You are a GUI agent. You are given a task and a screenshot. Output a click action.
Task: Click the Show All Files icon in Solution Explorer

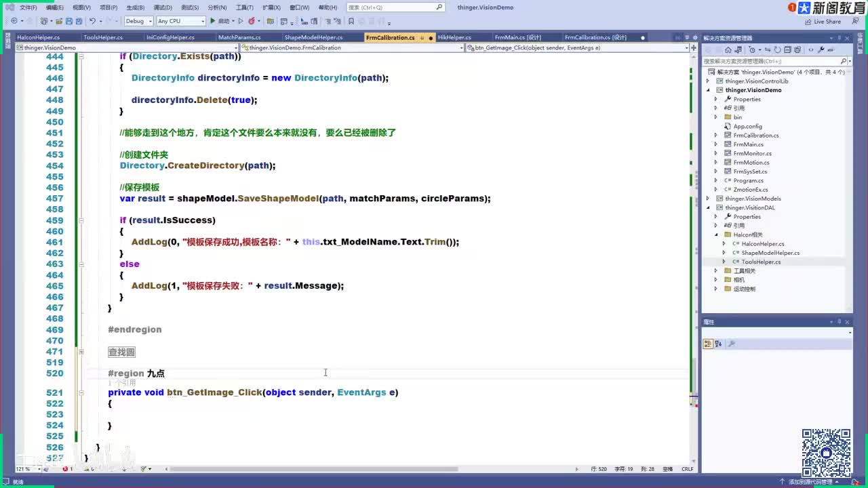[x=798, y=49]
